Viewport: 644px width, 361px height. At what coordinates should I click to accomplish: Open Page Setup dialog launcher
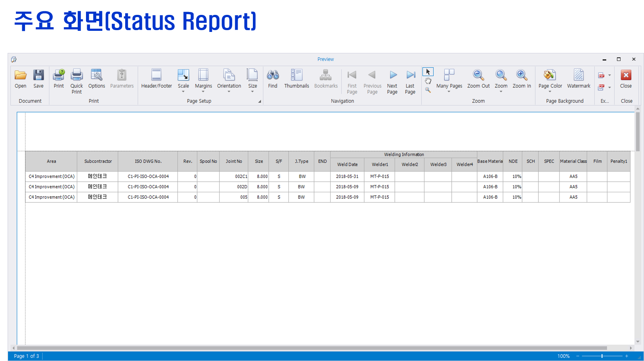[x=259, y=102]
